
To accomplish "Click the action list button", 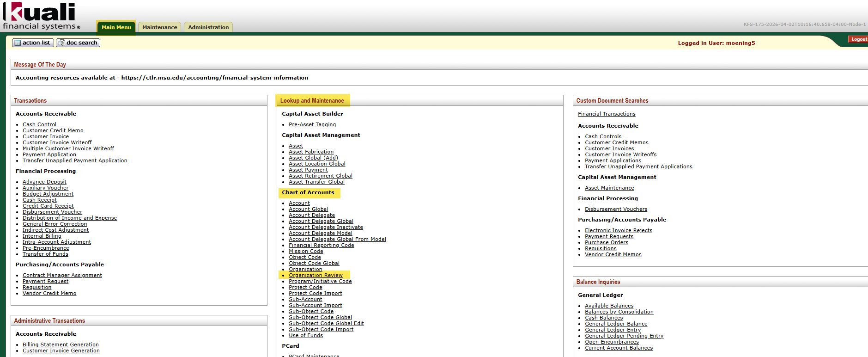I will coord(33,43).
